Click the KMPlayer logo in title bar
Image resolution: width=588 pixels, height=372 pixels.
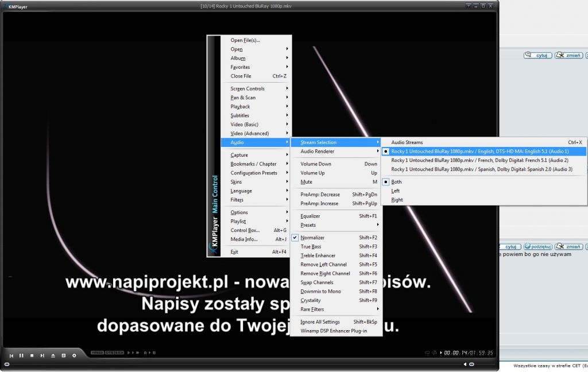point(16,6)
